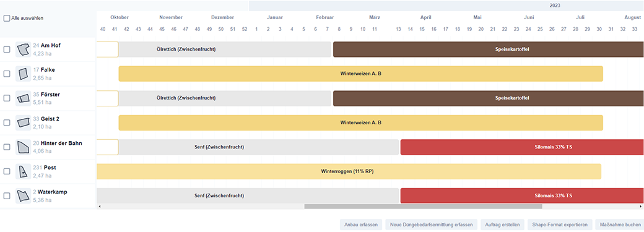Click the April month header
644x232 pixels.
(x=425, y=18)
